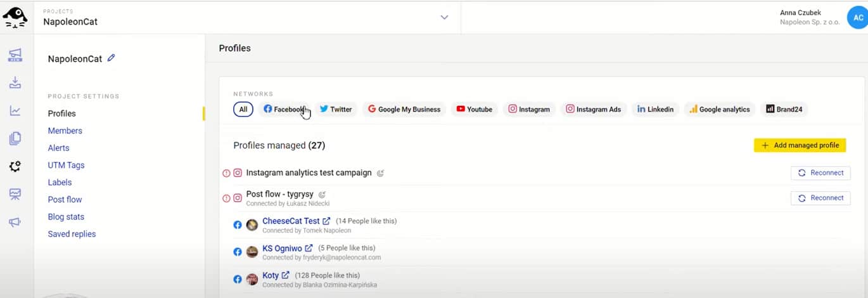Viewport: 868px width, 298px height.
Task: Click warning icon on Instagram analytics test campaign
Action: click(226, 173)
